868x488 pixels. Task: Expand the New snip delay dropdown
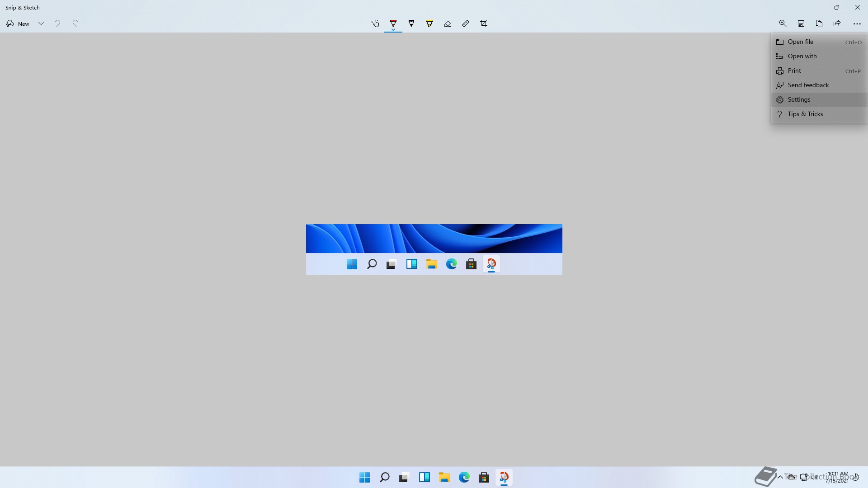tap(41, 23)
